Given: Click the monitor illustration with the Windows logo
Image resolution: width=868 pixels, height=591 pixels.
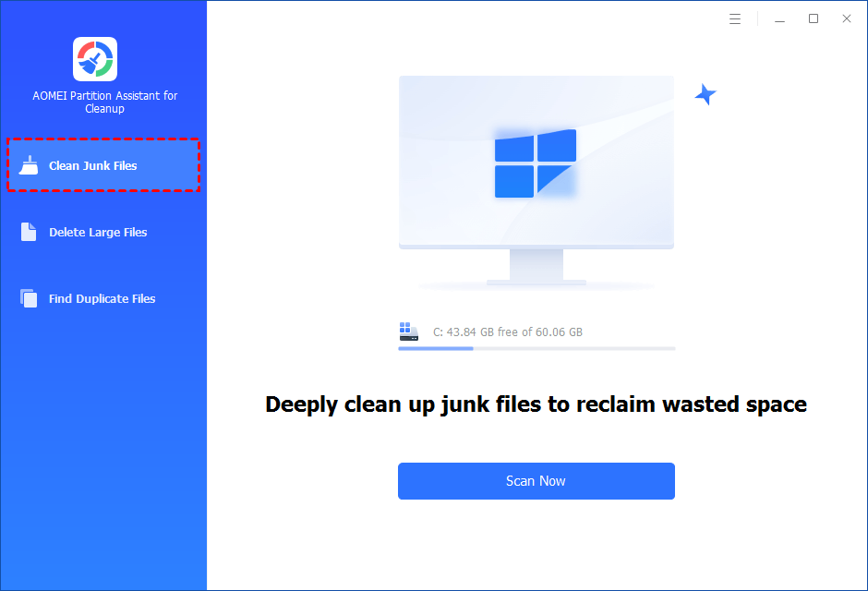Looking at the screenshot, I should click(536, 181).
